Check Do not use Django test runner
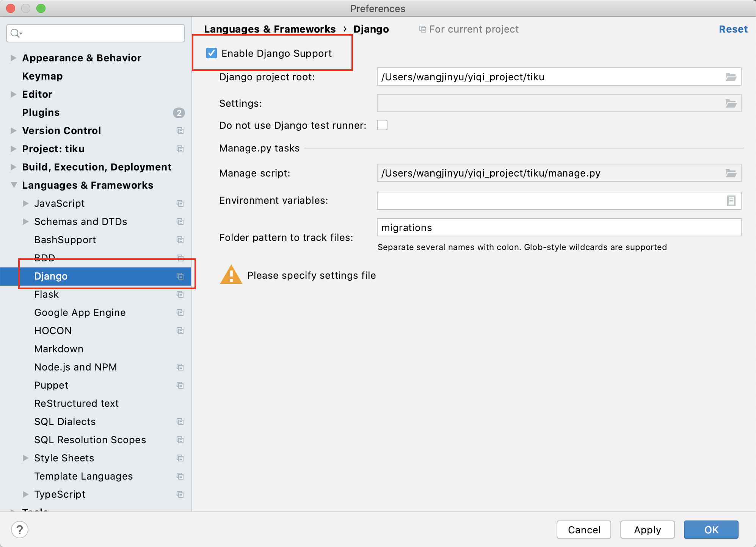This screenshot has width=756, height=547. pyautogui.click(x=382, y=125)
